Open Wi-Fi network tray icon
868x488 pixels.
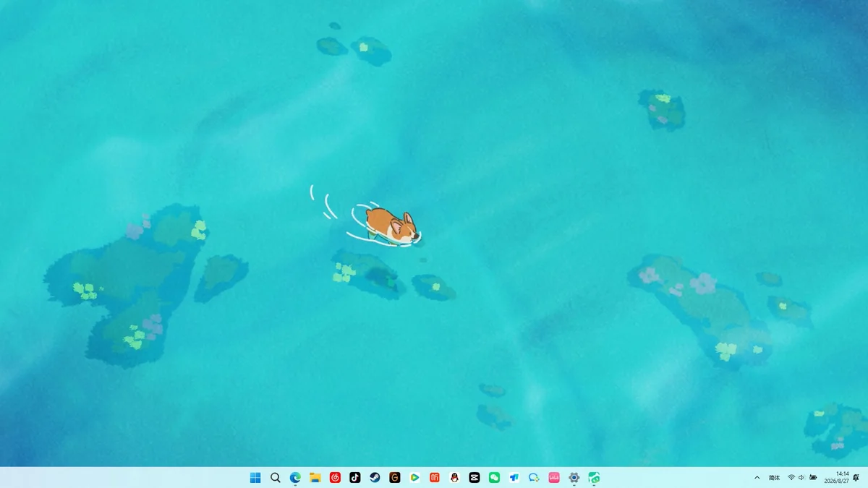(791, 477)
